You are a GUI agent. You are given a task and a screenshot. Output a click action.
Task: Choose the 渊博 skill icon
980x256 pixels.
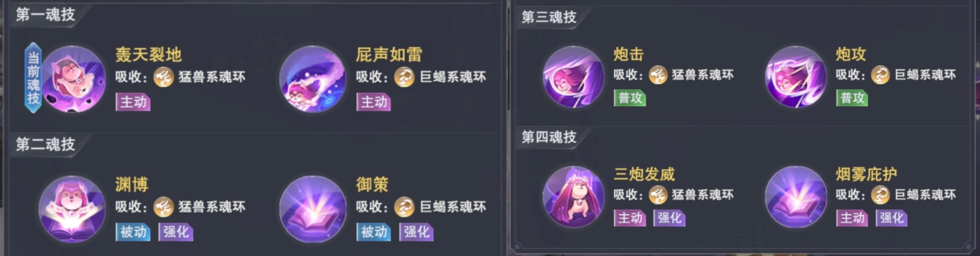(72, 209)
